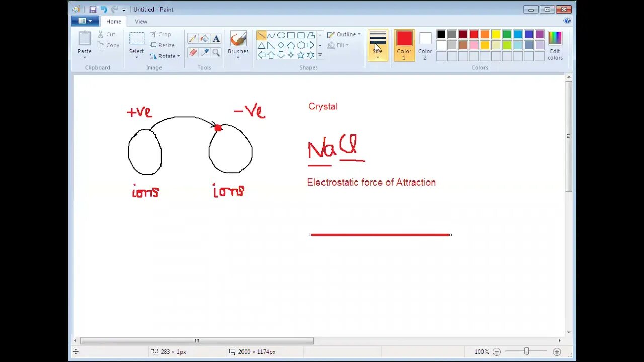The height and width of the screenshot is (362, 644).
Task: Switch to the Home tab
Action: click(113, 21)
